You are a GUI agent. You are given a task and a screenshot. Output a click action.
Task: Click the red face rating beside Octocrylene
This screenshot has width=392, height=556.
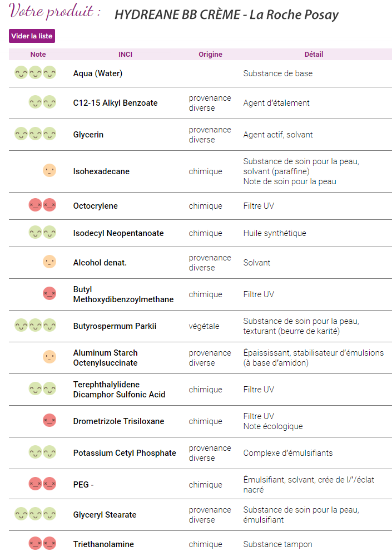42,205
